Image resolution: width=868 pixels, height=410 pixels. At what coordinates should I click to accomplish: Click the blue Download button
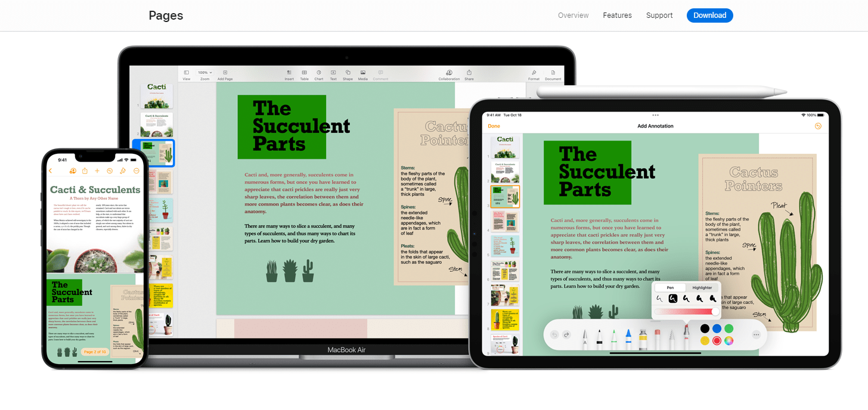(709, 15)
